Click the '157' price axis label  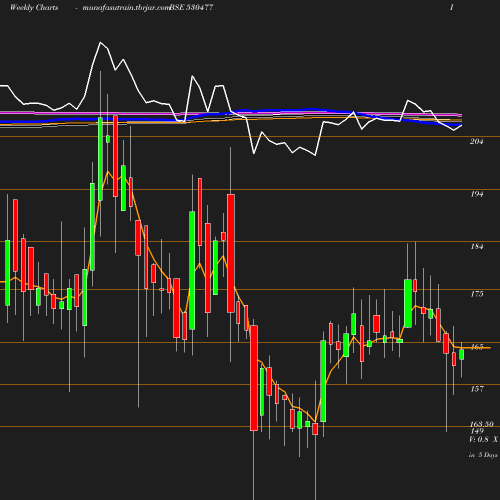(x=477, y=389)
